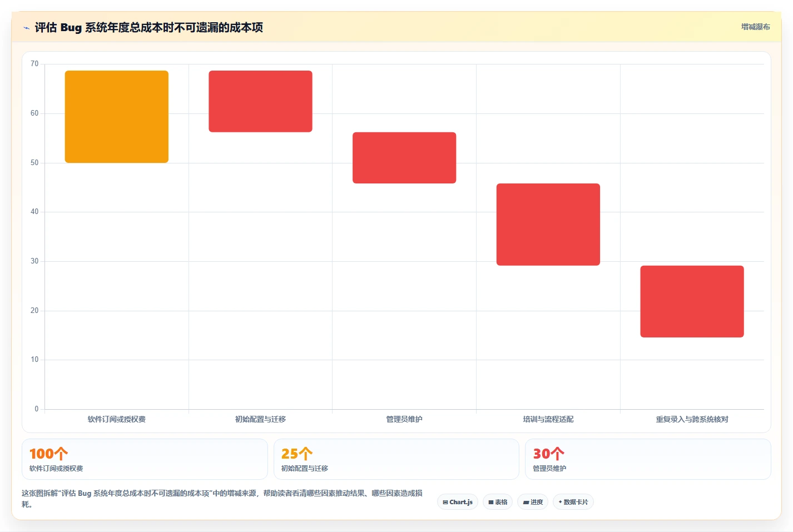Click the red 管理员维护 waterfall bar
Image resolution: width=793 pixels, height=532 pixels.
coord(404,158)
